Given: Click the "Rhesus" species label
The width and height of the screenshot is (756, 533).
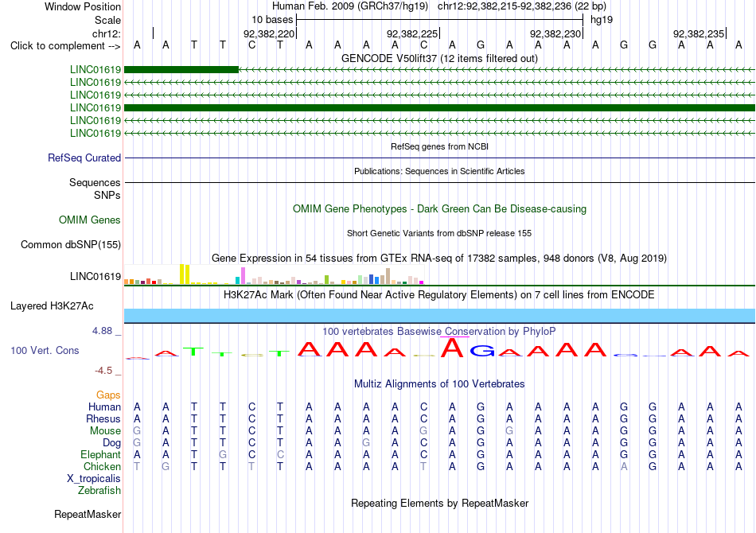Looking at the screenshot, I should (103, 418).
